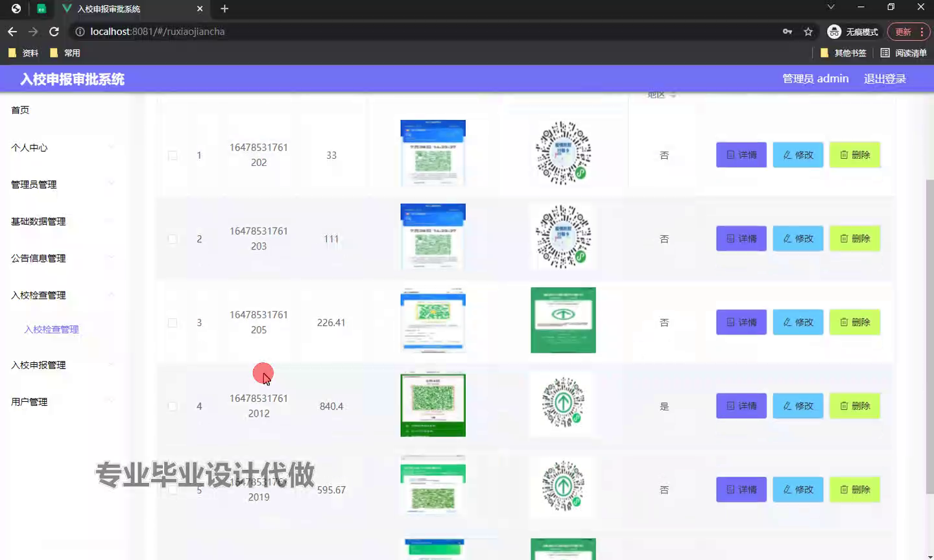Image resolution: width=934 pixels, height=560 pixels.
Task: Select the checkbox for row 2
Action: tap(173, 239)
